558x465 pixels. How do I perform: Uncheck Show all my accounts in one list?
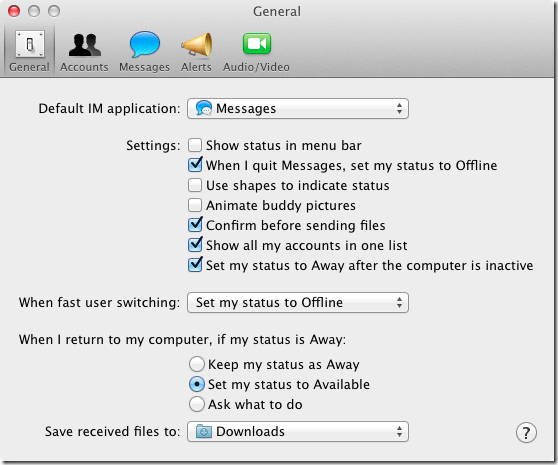tap(195, 245)
